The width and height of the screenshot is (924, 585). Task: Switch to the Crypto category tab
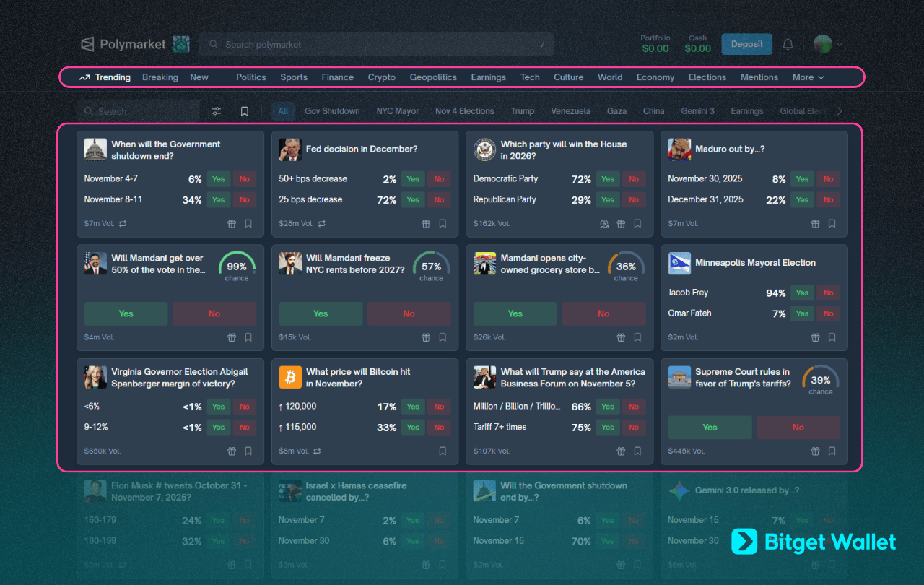coord(381,77)
